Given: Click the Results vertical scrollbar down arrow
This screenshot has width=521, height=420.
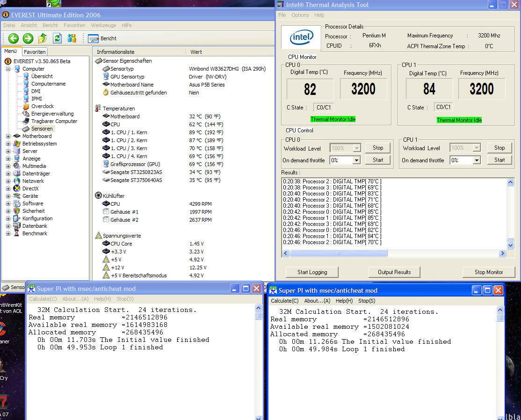Looking at the screenshot, I should point(511,245).
